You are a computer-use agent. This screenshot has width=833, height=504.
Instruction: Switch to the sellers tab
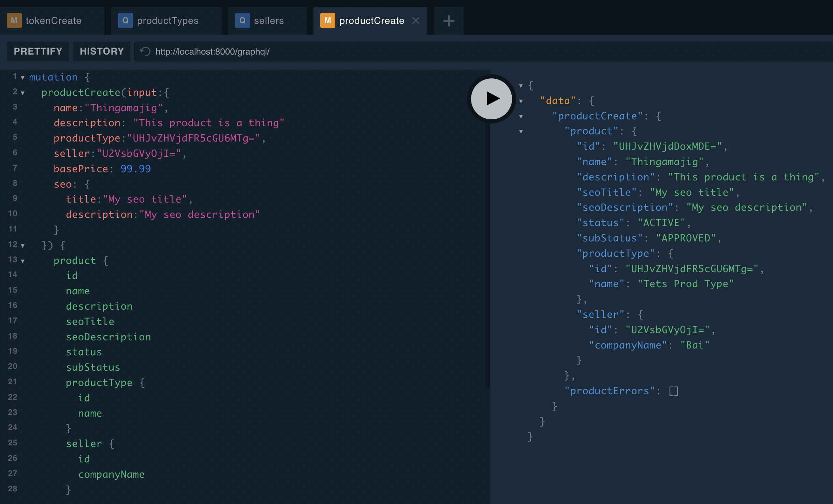(269, 21)
